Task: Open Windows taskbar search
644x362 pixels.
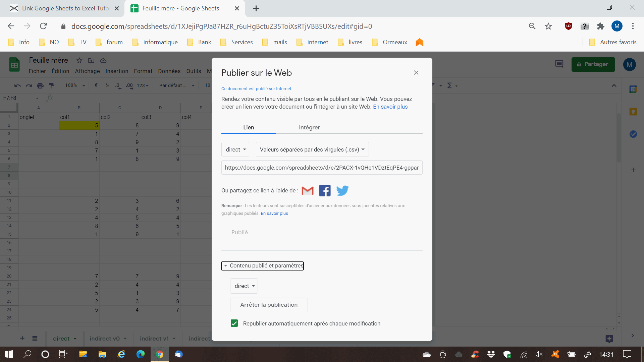Action: point(27,354)
